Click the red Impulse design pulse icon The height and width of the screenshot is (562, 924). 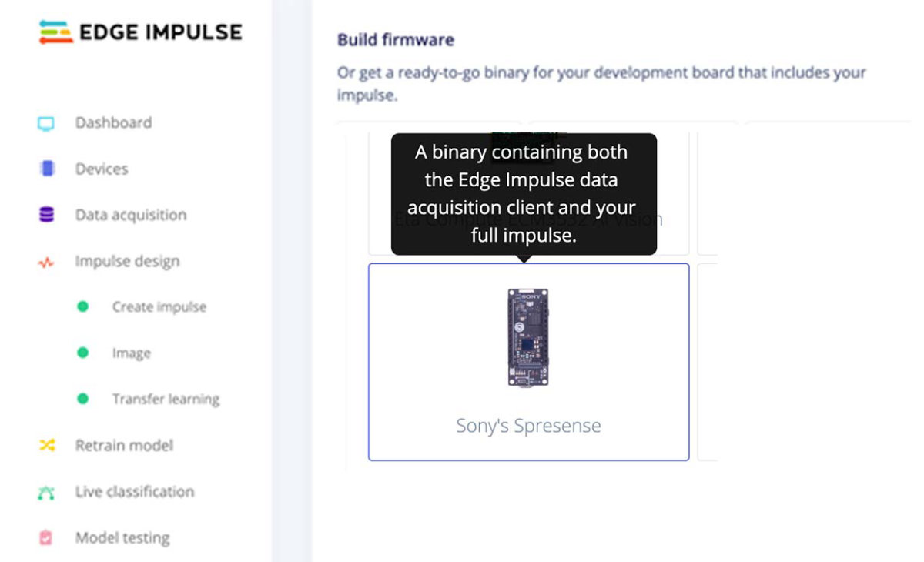(x=46, y=263)
